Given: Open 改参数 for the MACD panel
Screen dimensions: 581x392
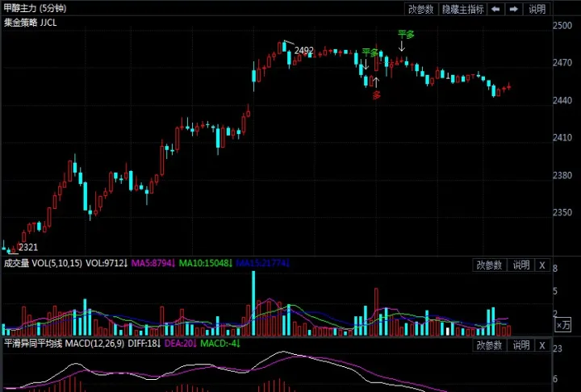Looking at the screenshot, I should (489, 344).
